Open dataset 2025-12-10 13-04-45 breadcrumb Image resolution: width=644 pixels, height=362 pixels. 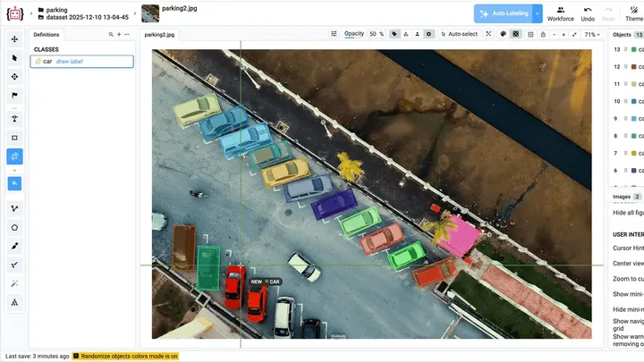pos(83,17)
